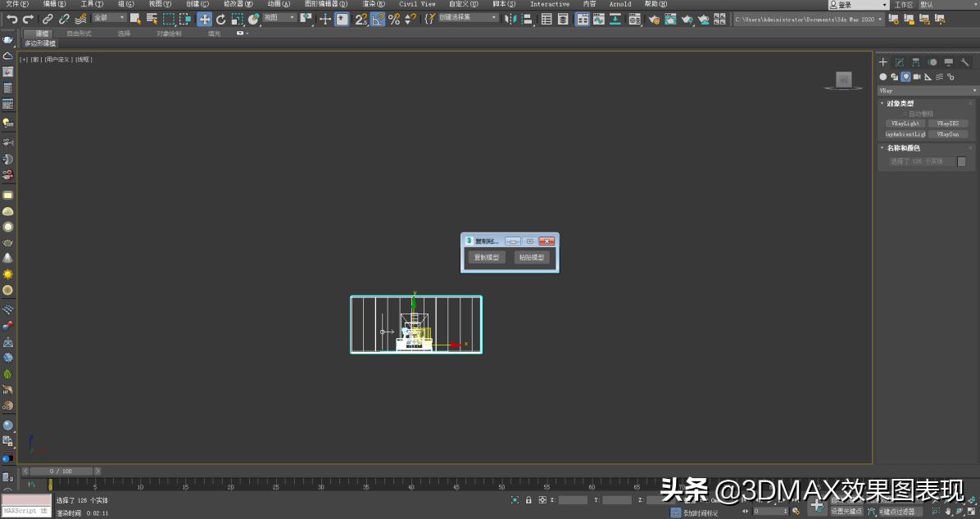980x519 pixels.
Task: Switch to the 多边形建模 ribbon tab
Action: click(x=39, y=43)
